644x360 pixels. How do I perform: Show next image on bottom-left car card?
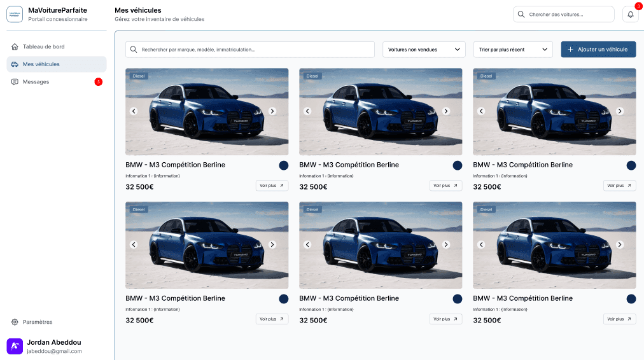point(272,244)
